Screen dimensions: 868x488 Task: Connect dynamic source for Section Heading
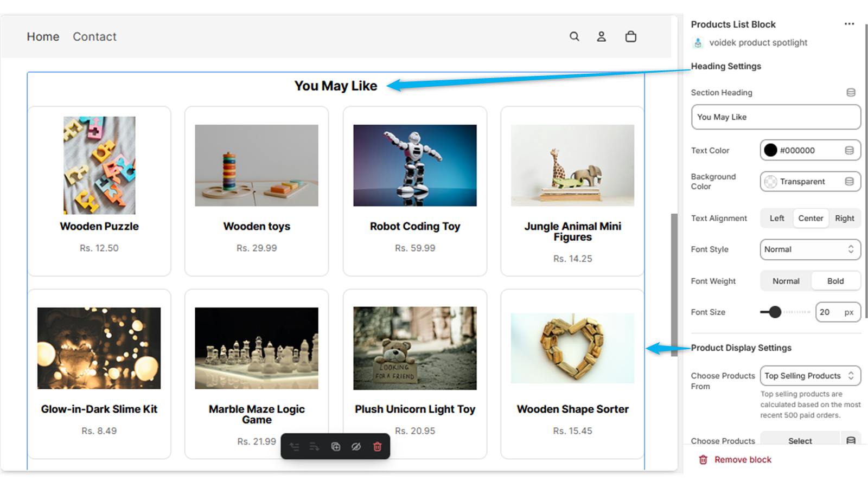click(851, 93)
